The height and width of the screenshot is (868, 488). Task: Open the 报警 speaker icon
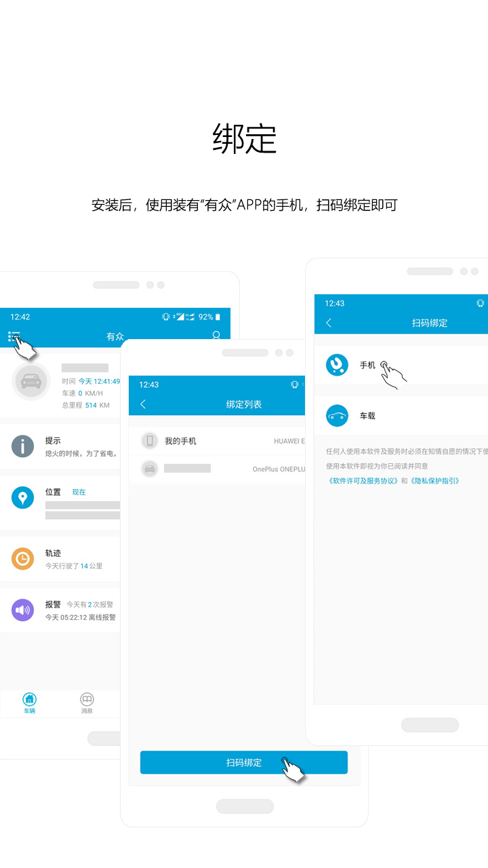22,610
